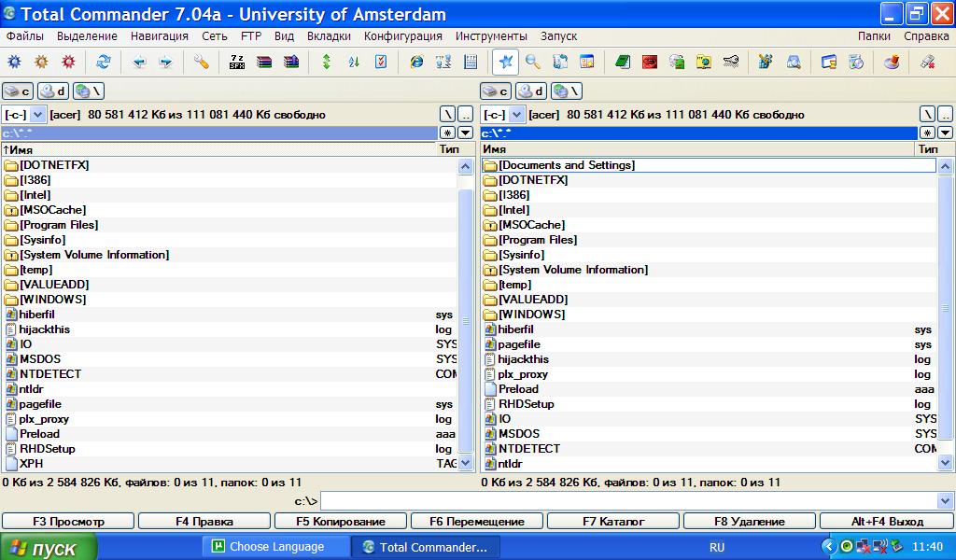Toggle the highlighted star button in toolbar
The image size is (956, 560).
(505, 63)
